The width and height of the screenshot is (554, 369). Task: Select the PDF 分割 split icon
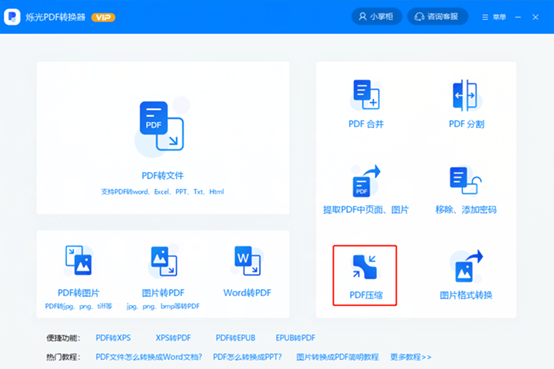[x=465, y=95]
